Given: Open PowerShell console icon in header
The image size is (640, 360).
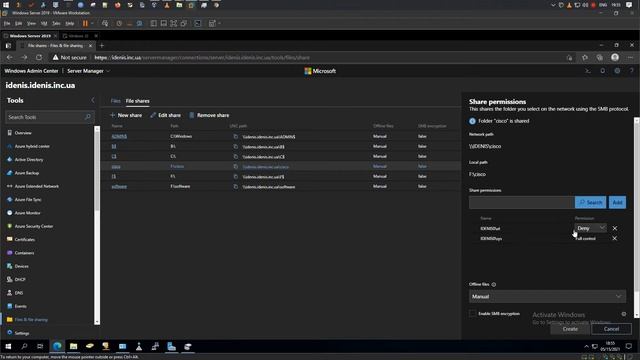Looking at the screenshot, I should click(x=588, y=71).
